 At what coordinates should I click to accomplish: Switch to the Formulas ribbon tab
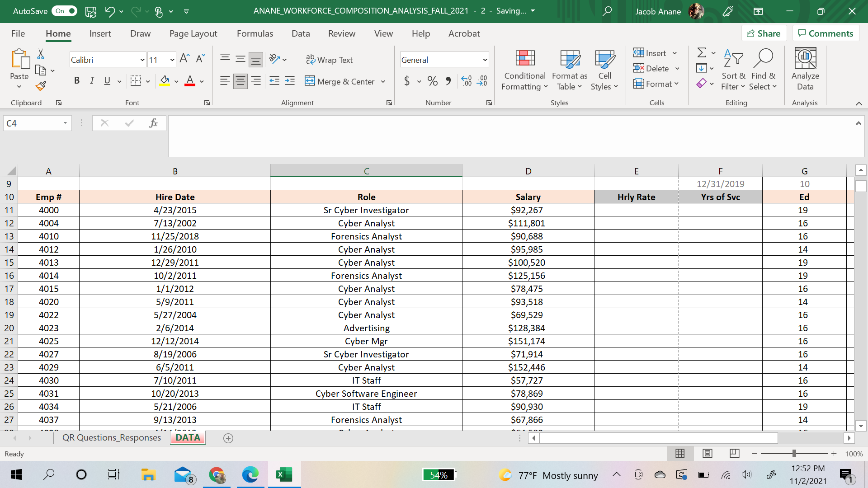(x=255, y=33)
